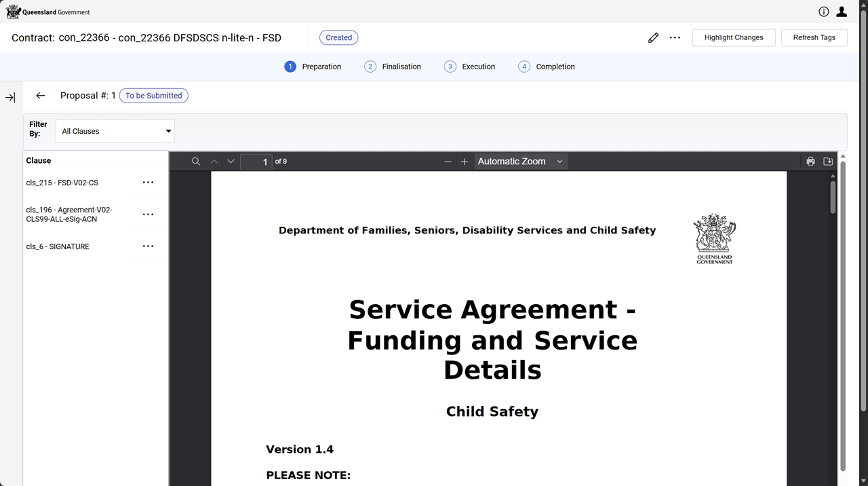Click the Highlight Changes button

pyautogui.click(x=733, y=38)
